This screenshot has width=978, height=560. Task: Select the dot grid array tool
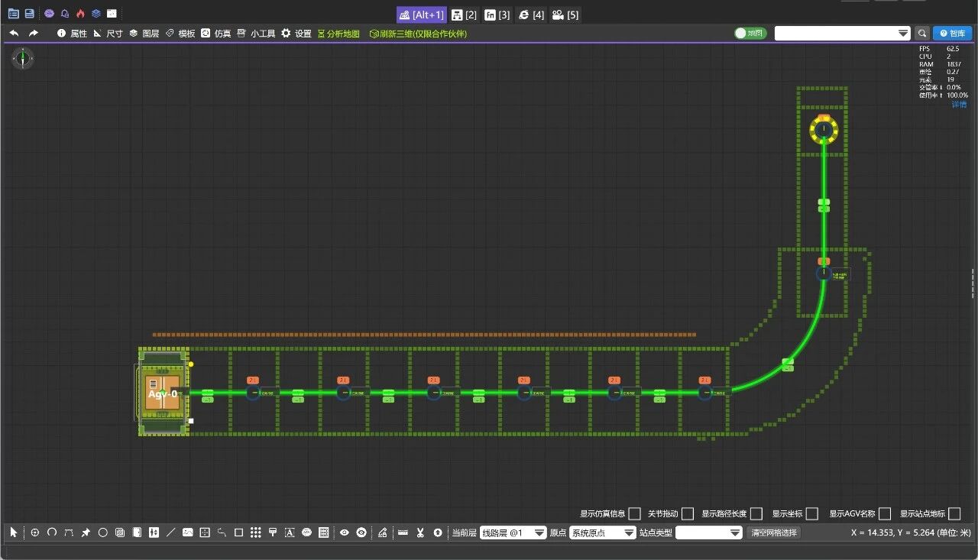tap(255, 532)
